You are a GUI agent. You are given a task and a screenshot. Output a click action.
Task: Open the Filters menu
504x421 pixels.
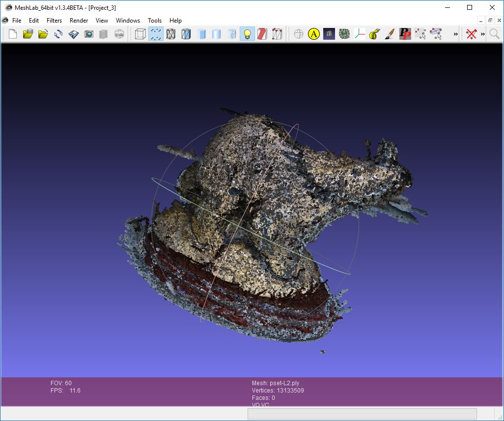tap(54, 21)
